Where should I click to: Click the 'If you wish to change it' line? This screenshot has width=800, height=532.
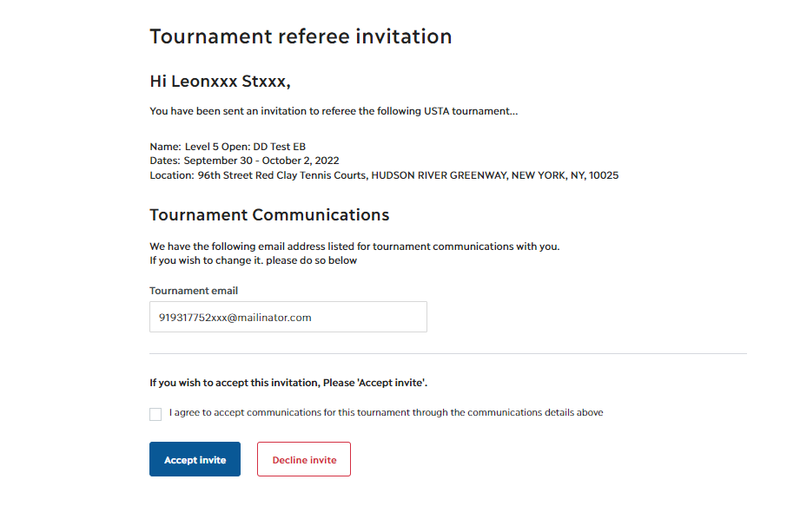pos(253,260)
